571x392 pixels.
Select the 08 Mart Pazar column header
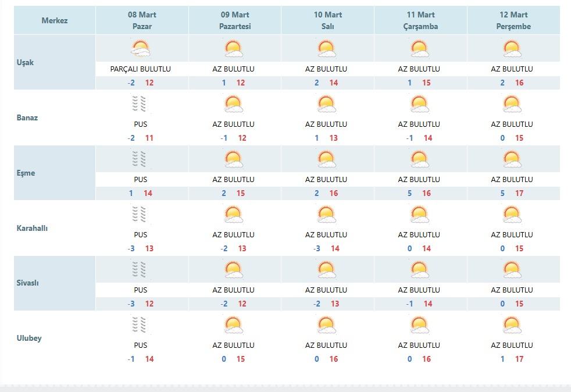(x=142, y=20)
